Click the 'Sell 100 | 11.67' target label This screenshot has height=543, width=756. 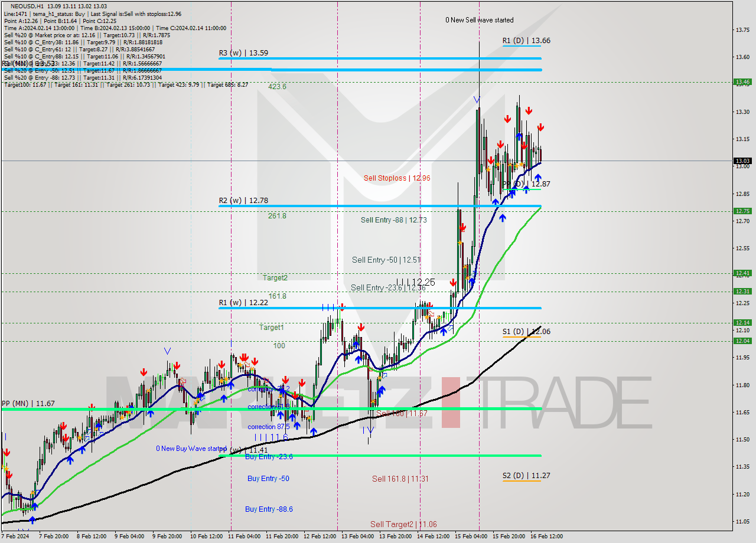402,414
